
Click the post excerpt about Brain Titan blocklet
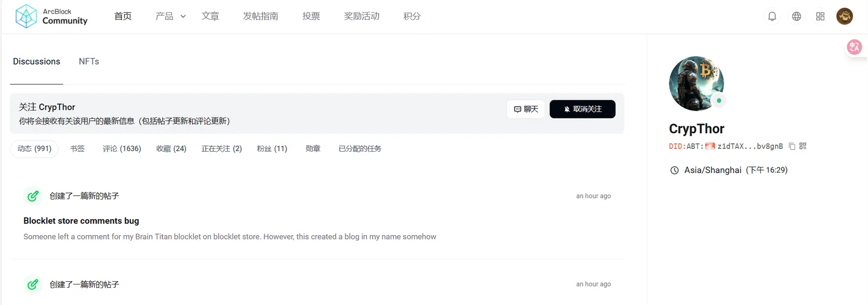[x=229, y=237]
